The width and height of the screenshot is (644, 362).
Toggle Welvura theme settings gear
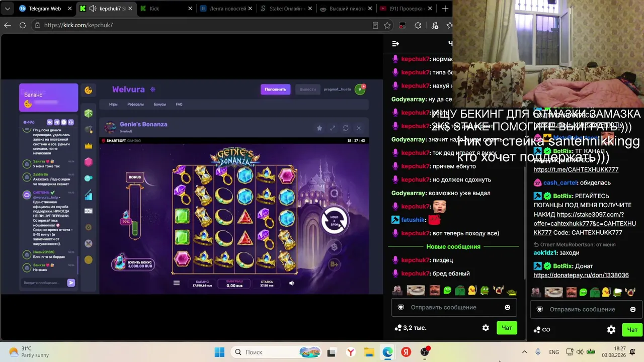click(x=153, y=89)
